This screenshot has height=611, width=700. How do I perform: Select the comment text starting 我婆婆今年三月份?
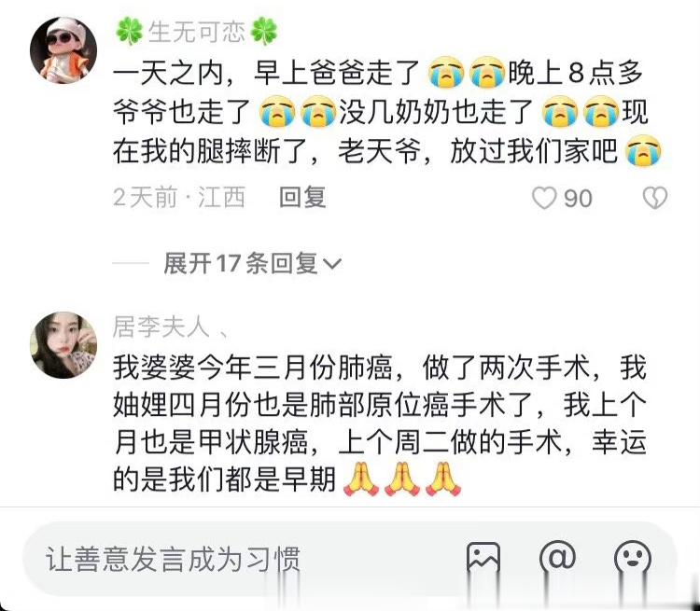pyautogui.click(x=380, y=424)
